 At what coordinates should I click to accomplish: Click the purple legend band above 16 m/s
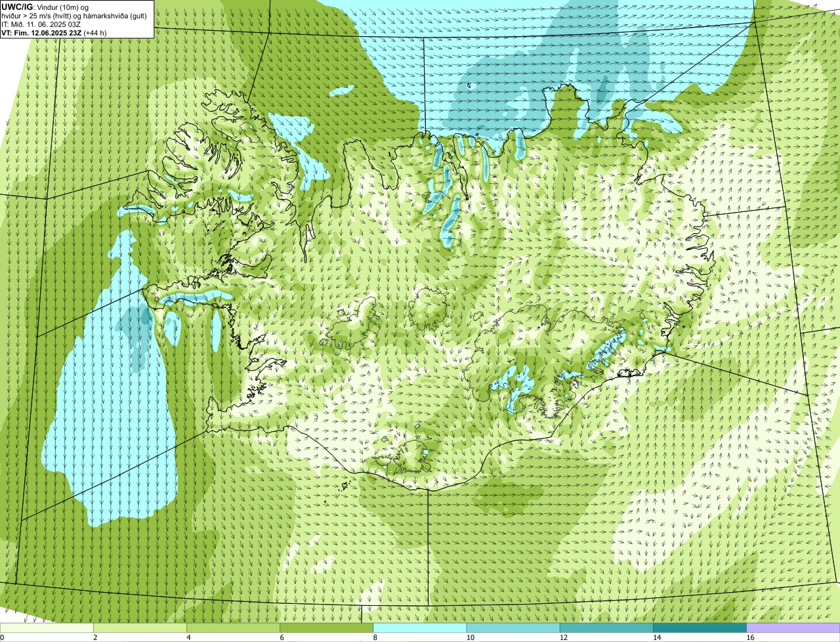(793, 628)
